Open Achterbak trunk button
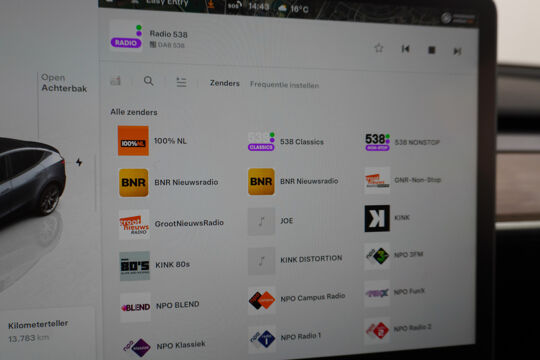Image resolution: width=540 pixels, height=360 pixels. [x=64, y=83]
